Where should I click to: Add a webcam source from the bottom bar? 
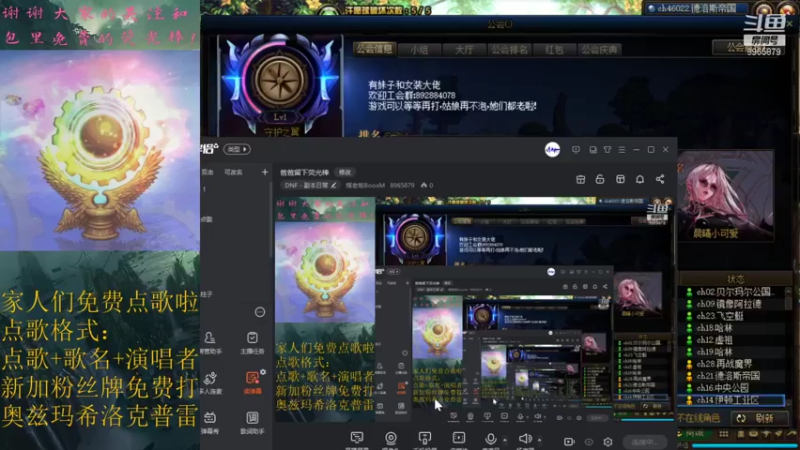(x=391, y=440)
